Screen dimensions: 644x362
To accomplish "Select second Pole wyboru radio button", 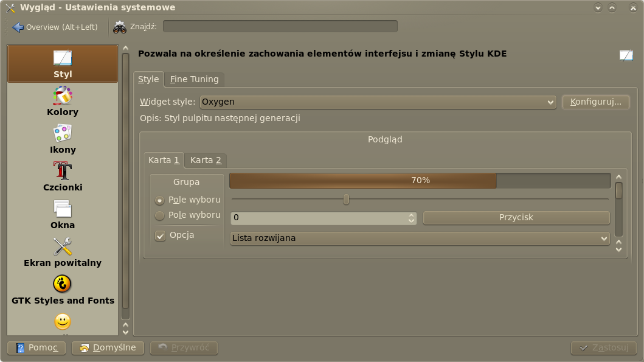I will 159,215.
